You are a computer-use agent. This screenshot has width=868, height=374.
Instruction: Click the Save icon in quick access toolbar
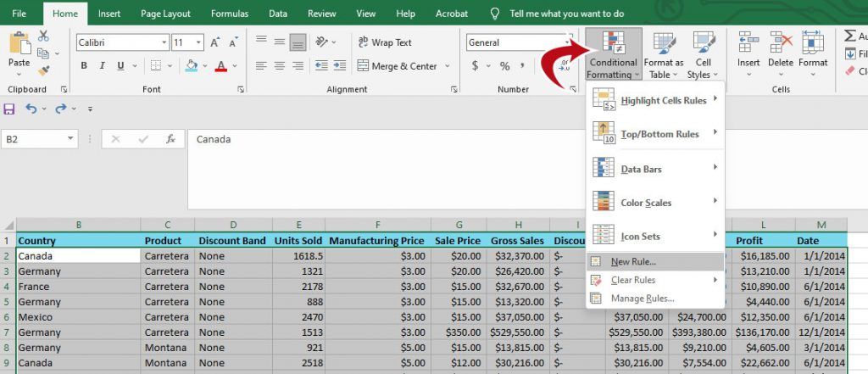click(x=8, y=109)
